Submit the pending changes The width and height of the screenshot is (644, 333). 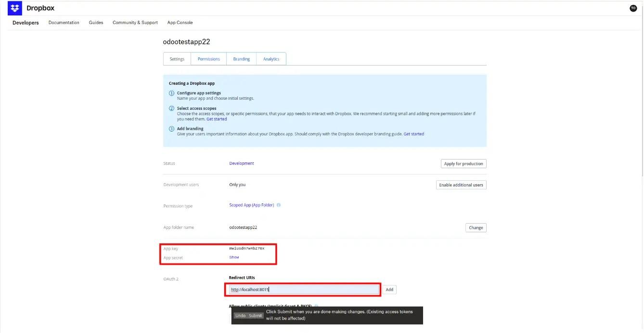pos(255,315)
